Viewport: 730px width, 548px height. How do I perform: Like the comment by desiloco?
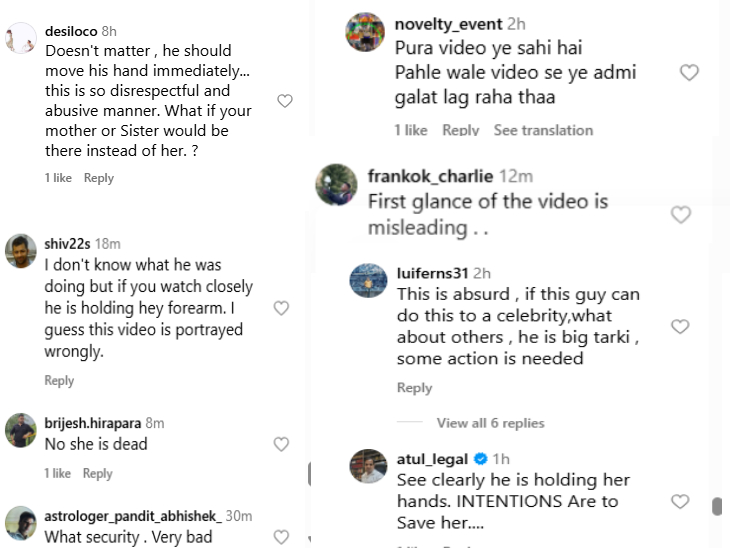point(284,101)
